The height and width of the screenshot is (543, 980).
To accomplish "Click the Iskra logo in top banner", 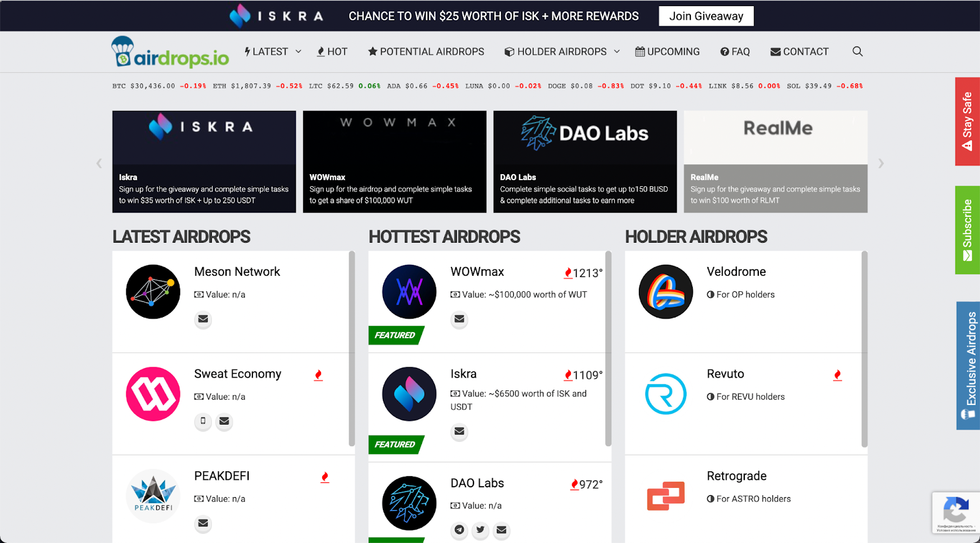I will pyautogui.click(x=276, y=16).
